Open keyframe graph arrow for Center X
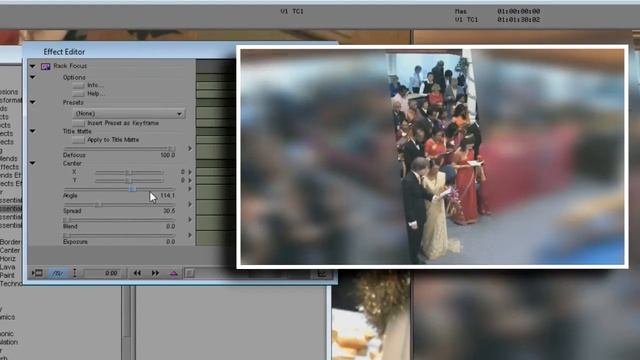 pos(190,172)
